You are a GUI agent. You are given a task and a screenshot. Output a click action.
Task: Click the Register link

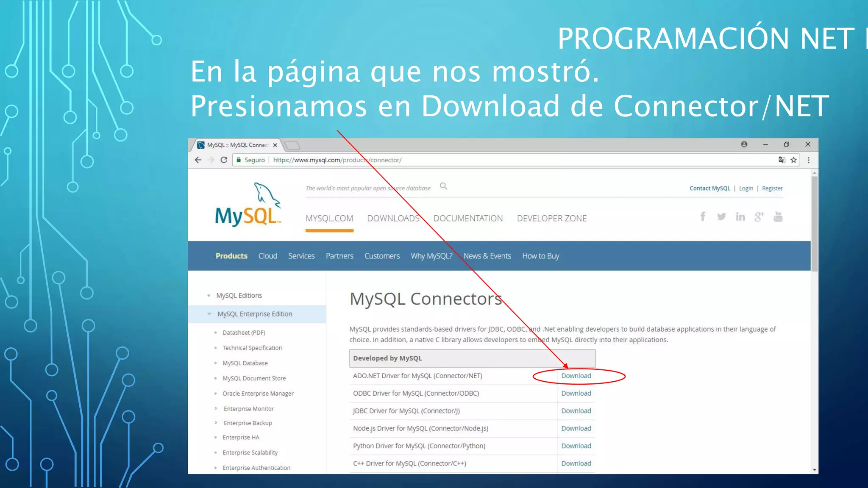tap(772, 188)
